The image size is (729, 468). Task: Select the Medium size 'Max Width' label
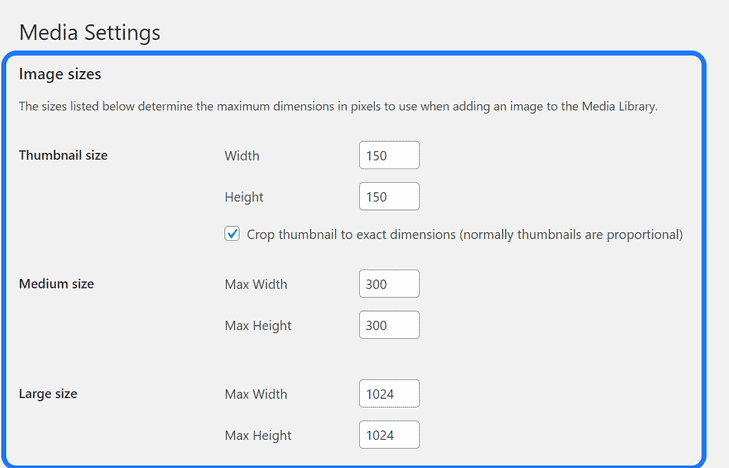click(x=256, y=284)
